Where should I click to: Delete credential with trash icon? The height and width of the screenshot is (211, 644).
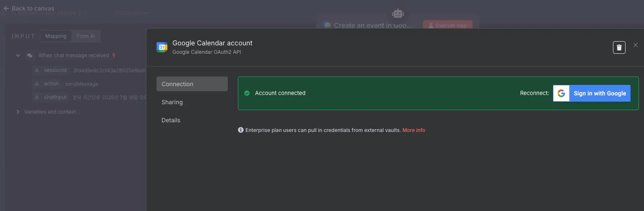tap(619, 47)
